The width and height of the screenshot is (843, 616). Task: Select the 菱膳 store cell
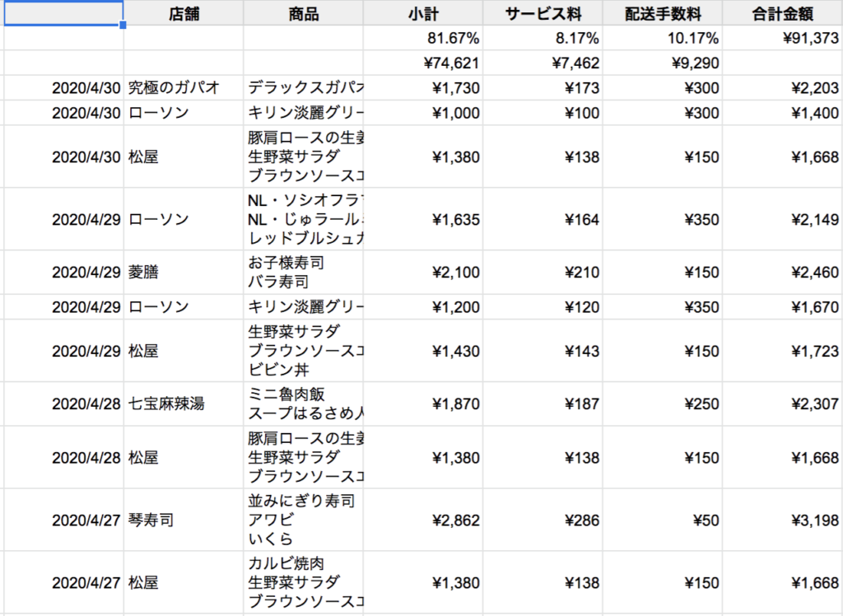pyautogui.click(x=184, y=273)
